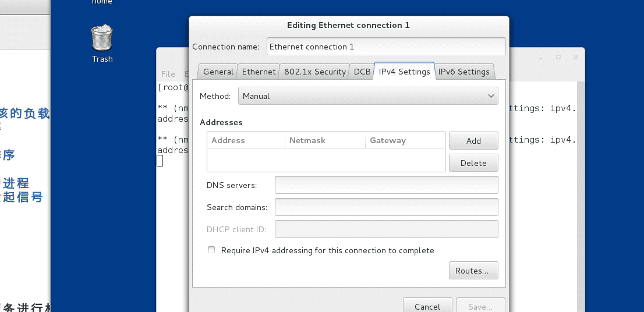Go to the DCB tab
This screenshot has width=644, height=312.
coord(362,72)
